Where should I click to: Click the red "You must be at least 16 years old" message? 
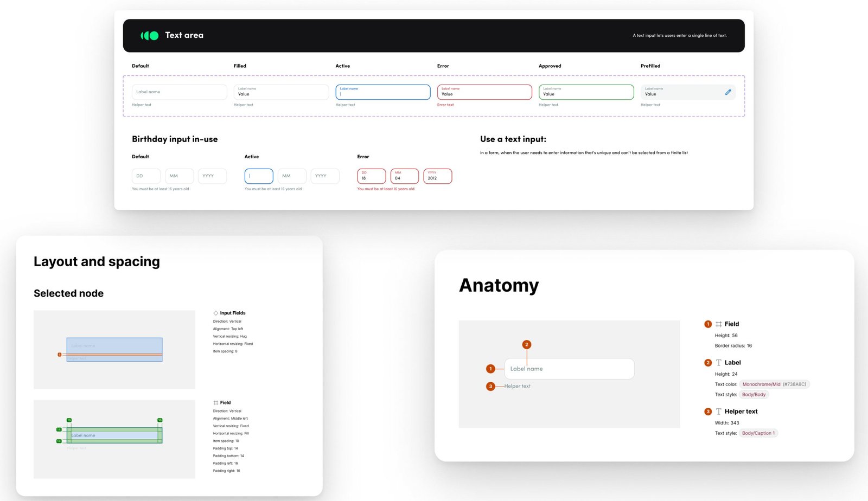(386, 189)
